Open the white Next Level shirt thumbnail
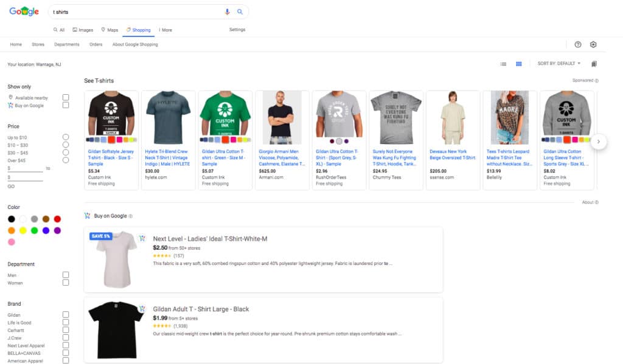 click(x=116, y=259)
